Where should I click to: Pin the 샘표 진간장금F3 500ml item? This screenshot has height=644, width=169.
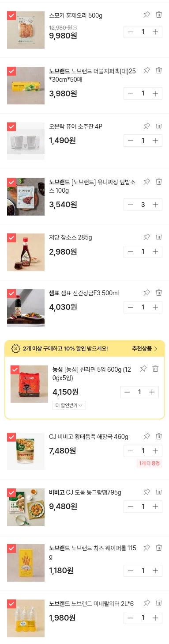pyautogui.click(x=147, y=293)
